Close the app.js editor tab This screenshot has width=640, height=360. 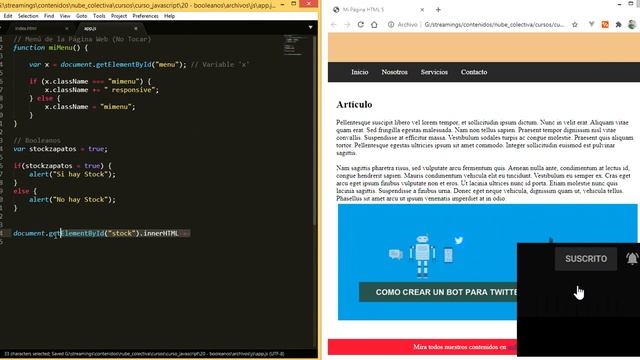tap(136, 29)
